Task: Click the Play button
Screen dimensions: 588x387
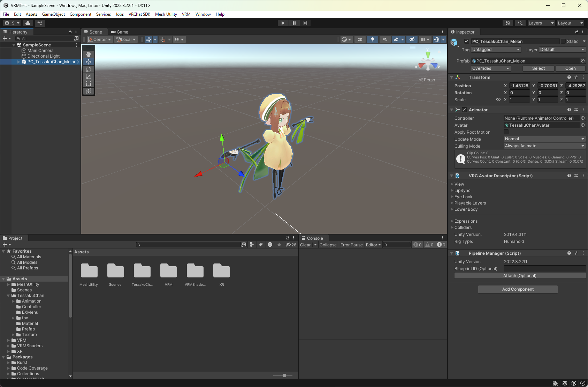Action: pyautogui.click(x=283, y=23)
